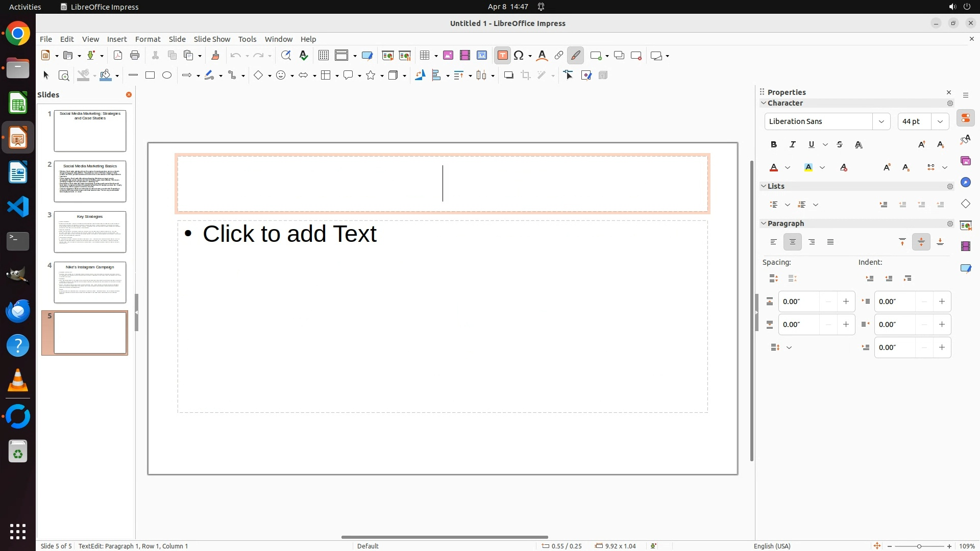Select the slide 3 Key Strategies thumbnail
This screenshot has width=980, height=551.
click(90, 232)
